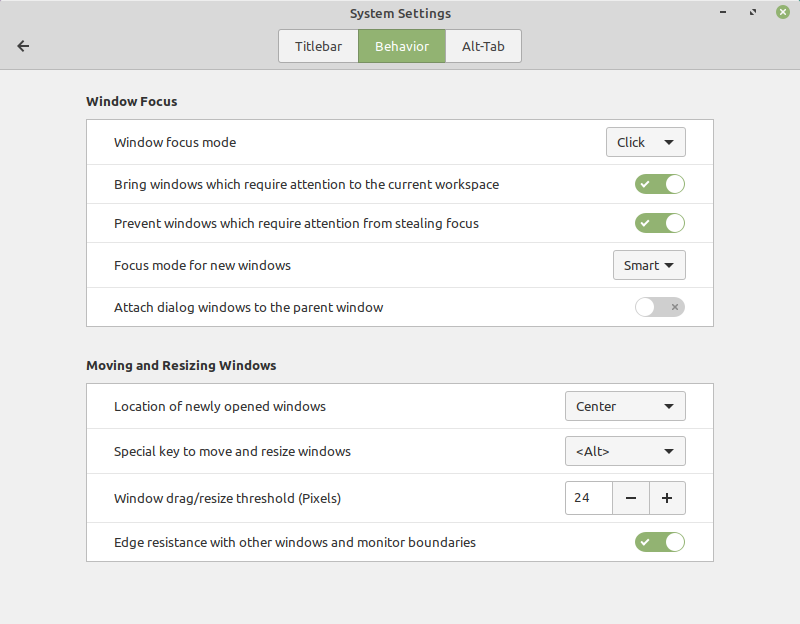Click the Moving and Resizing Windows heading
The height and width of the screenshot is (624, 800).
click(181, 365)
